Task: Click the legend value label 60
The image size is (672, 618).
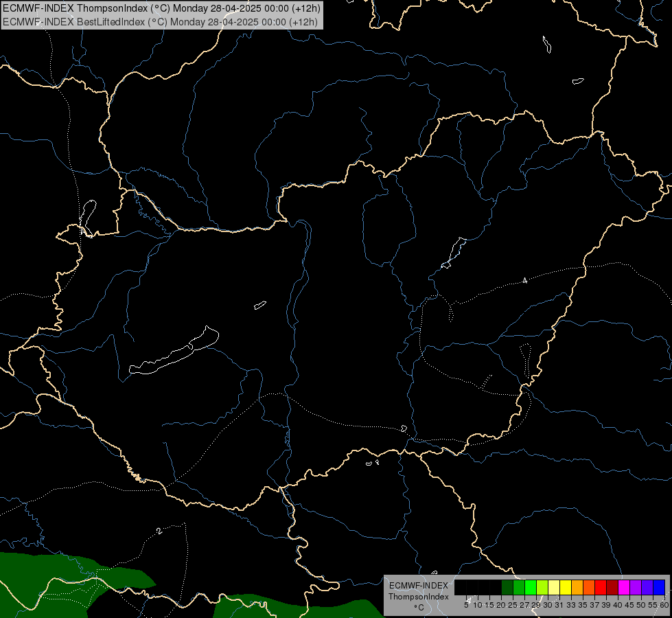Action: click(664, 605)
